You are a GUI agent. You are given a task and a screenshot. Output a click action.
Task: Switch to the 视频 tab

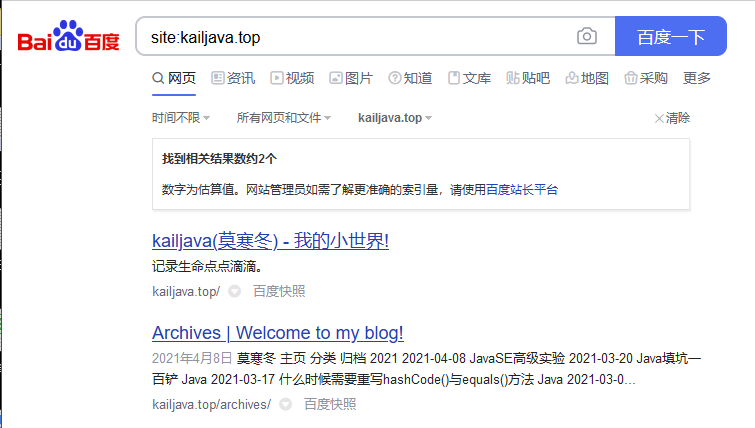(x=292, y=78)
